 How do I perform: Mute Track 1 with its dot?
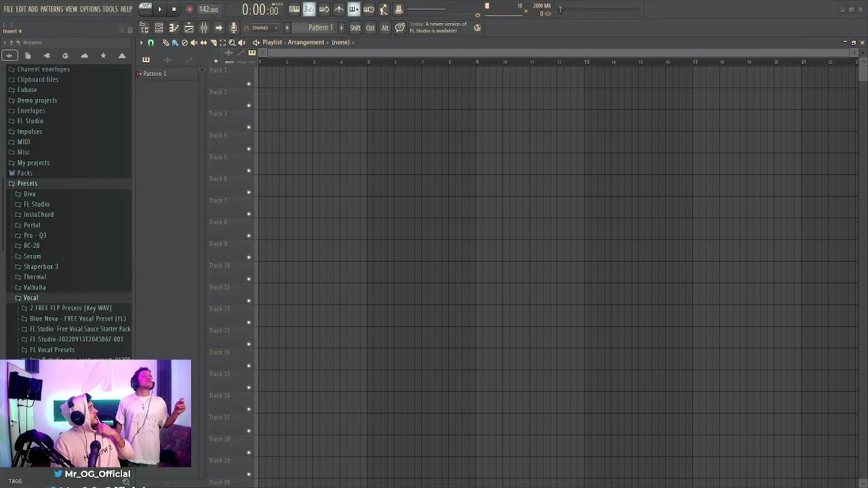click(249, 84)
